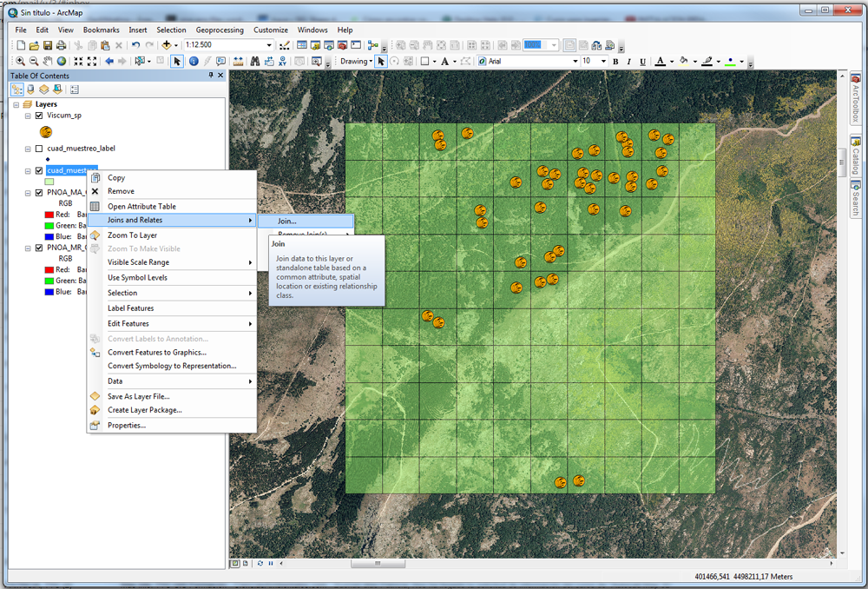Open the Geoprocessing menu
Screen dimensions: 868x589
(x=220, y=29)
